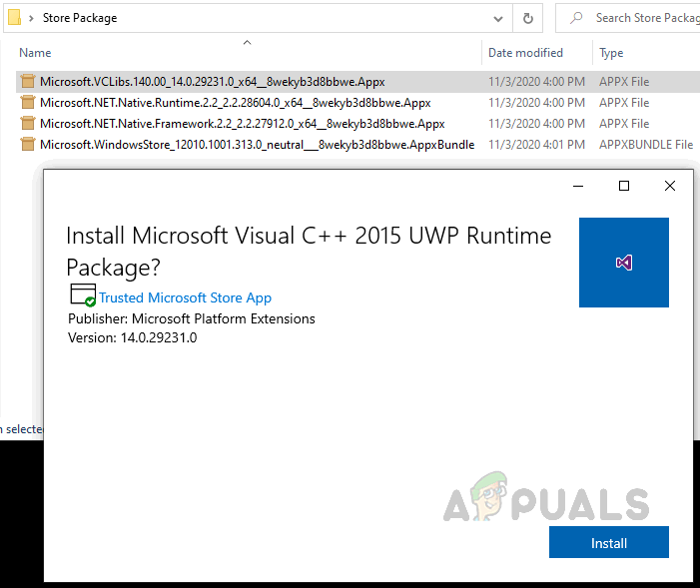Select the NET.Native.Runtime package icon
The image size is (700, 588).
(28, 103)
